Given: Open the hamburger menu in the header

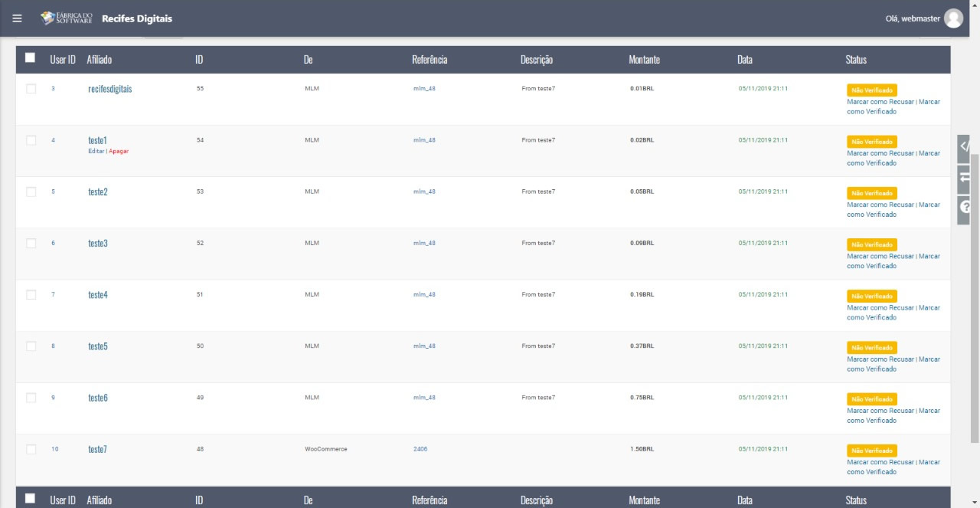Looking at the screenshot, I should (17, 18).
